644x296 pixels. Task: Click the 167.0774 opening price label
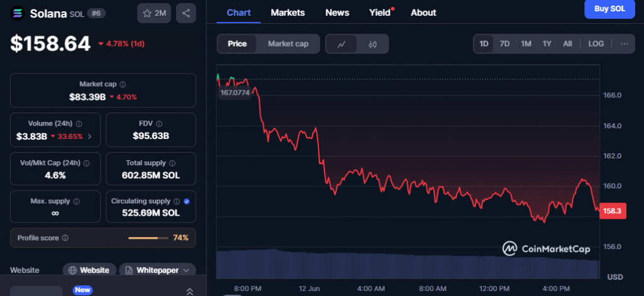[235, 93]
